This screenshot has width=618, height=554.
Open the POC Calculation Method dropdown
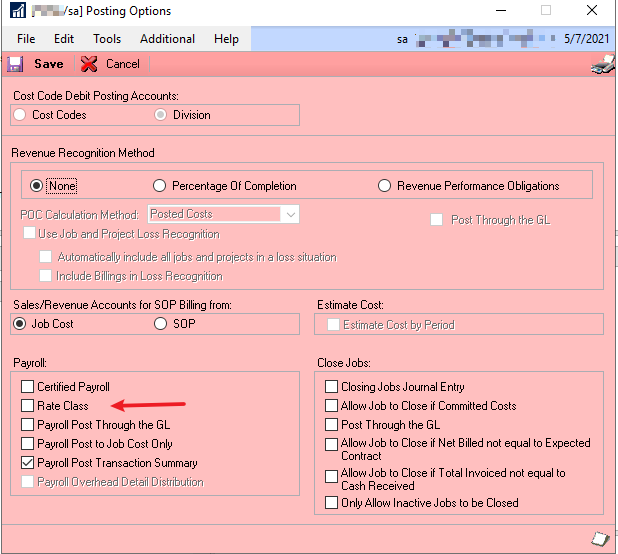289,214
